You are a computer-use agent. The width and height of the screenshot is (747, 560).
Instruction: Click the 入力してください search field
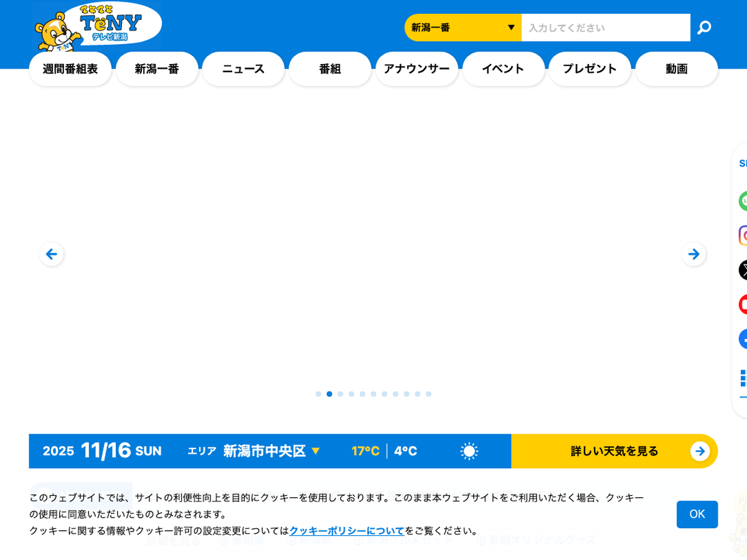[x=605, y=27]
